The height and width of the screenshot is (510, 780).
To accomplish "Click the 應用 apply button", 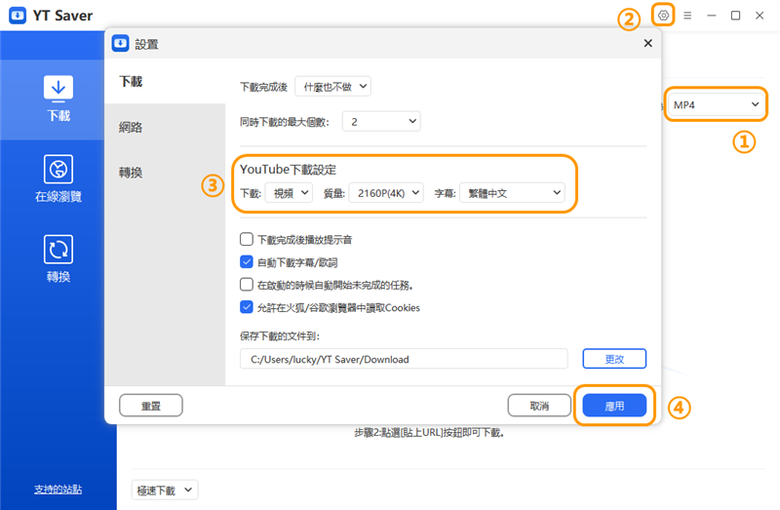I will (x=614, y=406).
